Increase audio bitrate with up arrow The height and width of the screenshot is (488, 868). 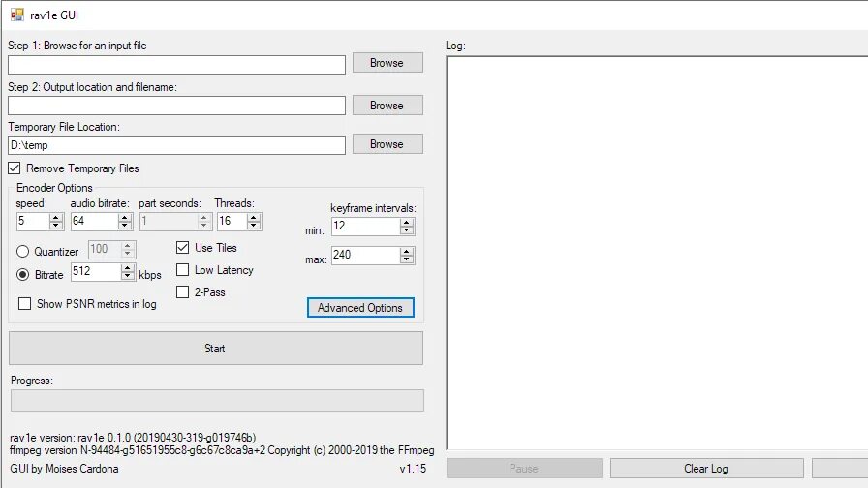125,218
